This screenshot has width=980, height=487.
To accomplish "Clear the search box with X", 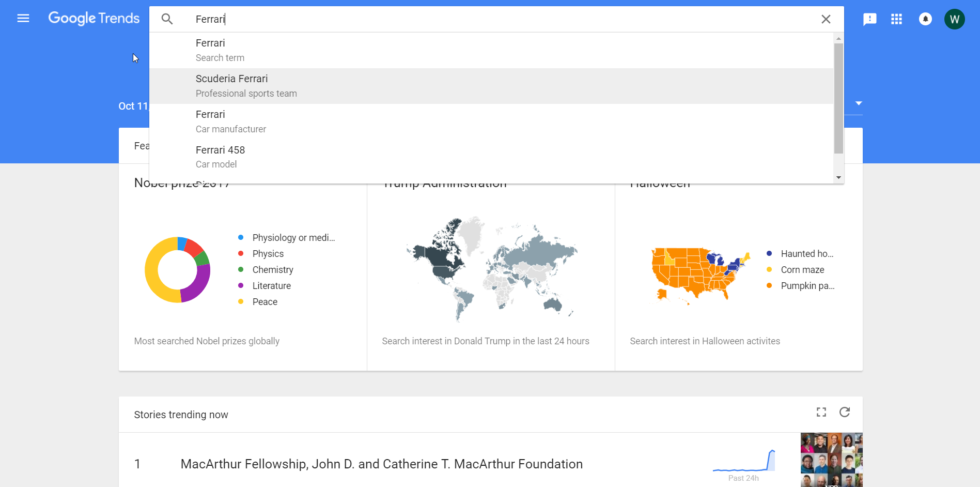I will coord(826,19).
